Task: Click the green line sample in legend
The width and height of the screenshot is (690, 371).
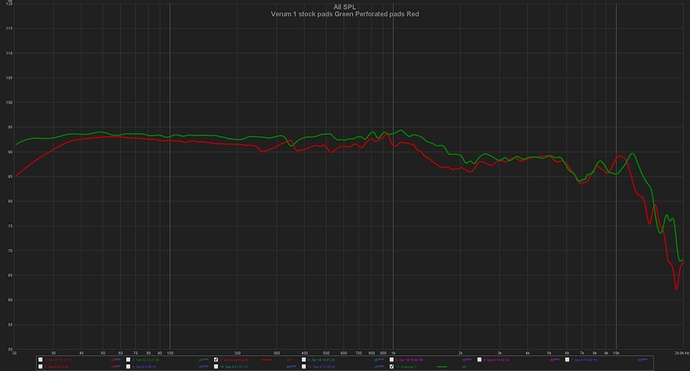Action: [442, 367]
